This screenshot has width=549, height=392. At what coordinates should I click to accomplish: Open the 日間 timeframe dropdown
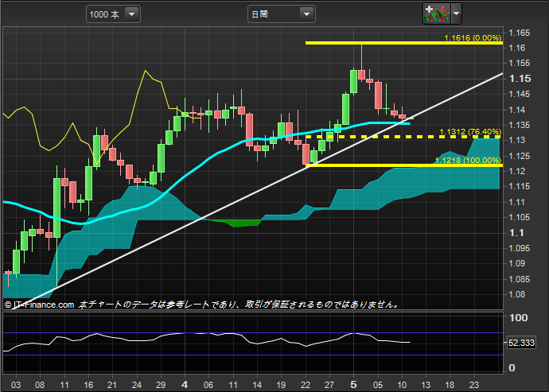click(x=281, y=14)
